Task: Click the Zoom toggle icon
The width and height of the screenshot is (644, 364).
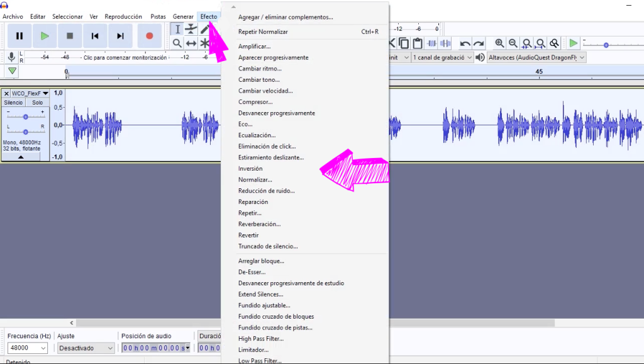Action: (x=555, y=43)
